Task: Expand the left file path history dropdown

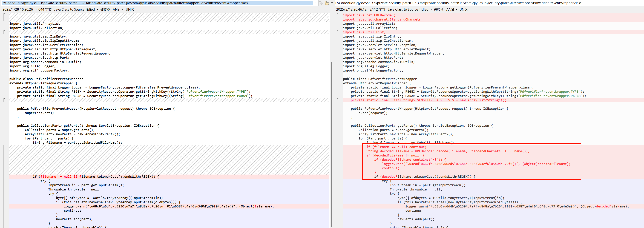Action: tap(316, 3)
